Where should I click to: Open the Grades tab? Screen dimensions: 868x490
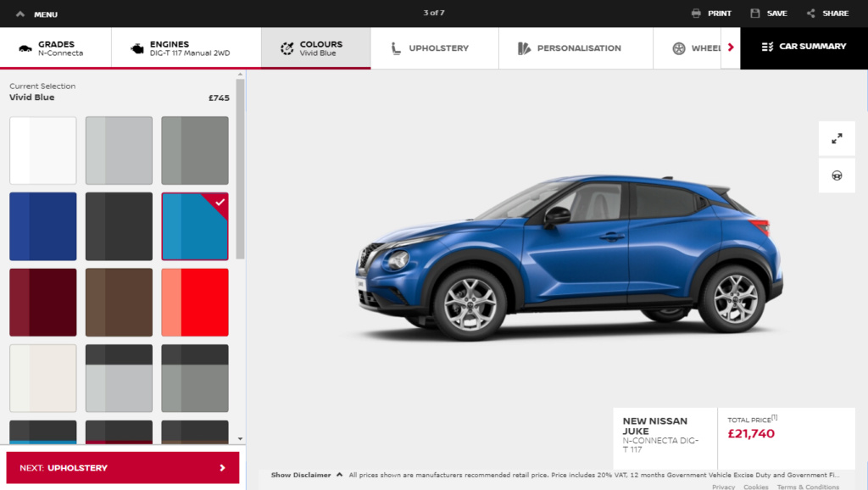click(55, 48)
